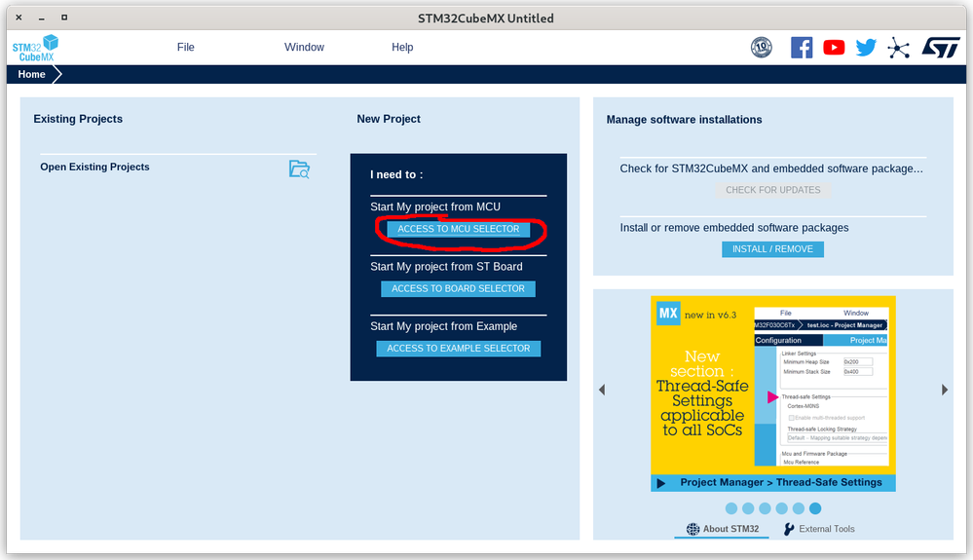
Task: Open the Window menu
Action: coord(304,47)
